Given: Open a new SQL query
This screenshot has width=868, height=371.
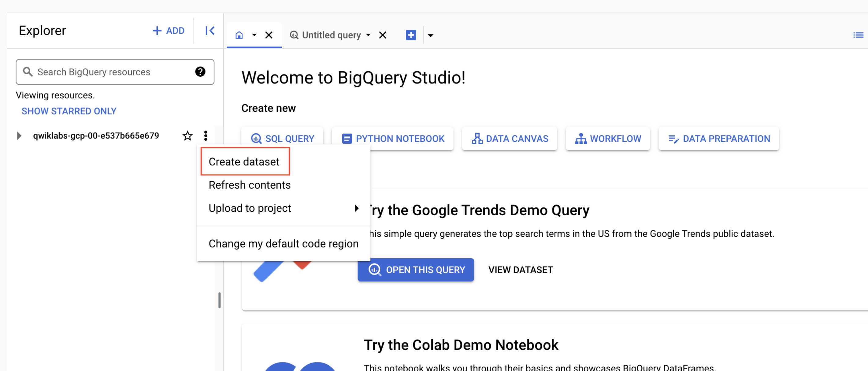Looking at the screenshot, I should click(283, 138).
